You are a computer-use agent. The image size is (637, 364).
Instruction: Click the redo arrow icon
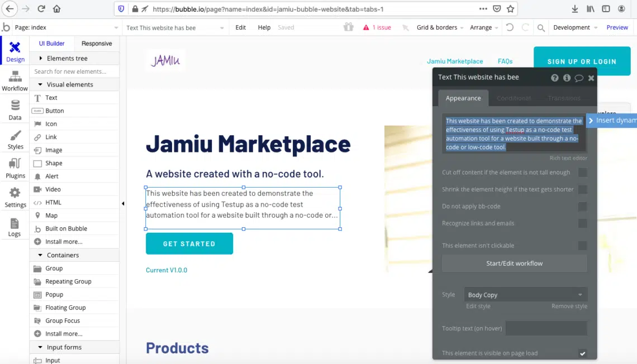click(x=525, y=27)
